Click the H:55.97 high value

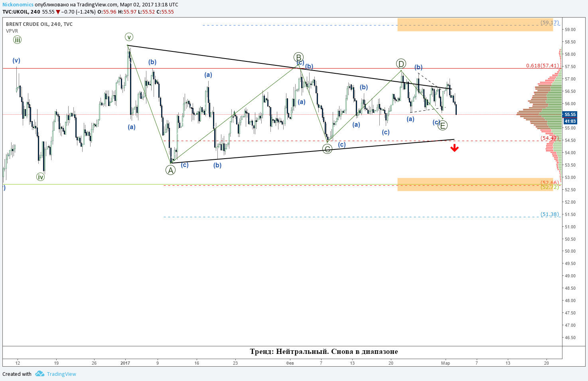pos(127,12)
